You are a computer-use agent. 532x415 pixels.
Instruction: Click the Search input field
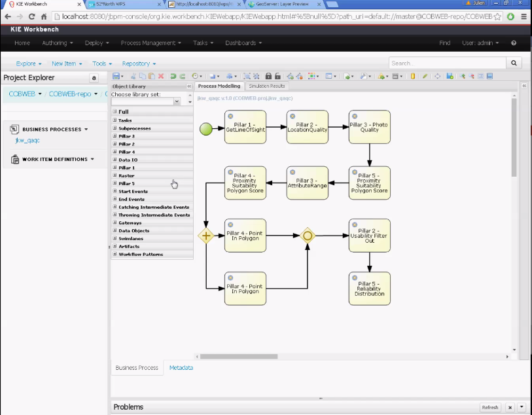[x=448, y=63]
